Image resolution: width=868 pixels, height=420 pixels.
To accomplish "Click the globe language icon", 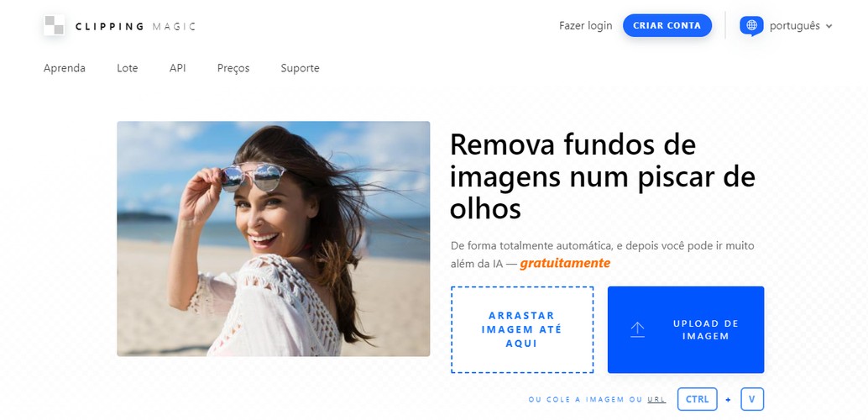I will (x=752, y=25).
